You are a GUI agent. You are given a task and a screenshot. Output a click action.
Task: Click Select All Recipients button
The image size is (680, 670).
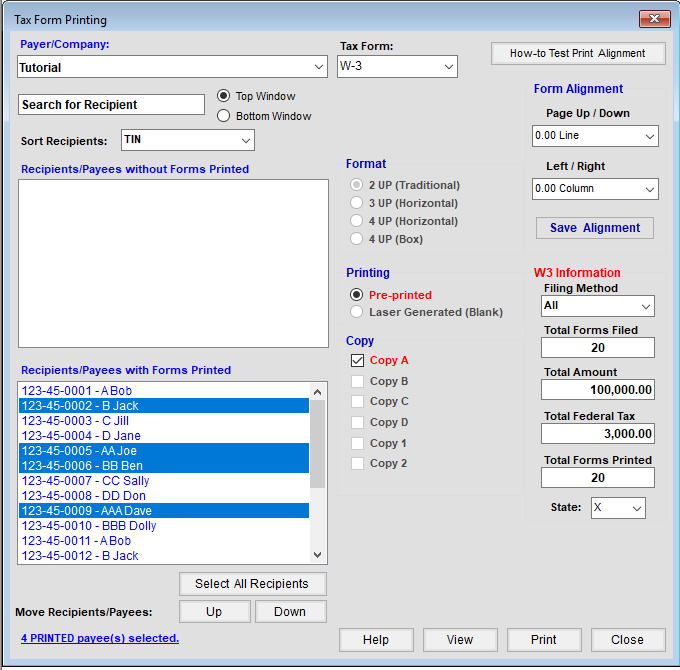[253, 584]
